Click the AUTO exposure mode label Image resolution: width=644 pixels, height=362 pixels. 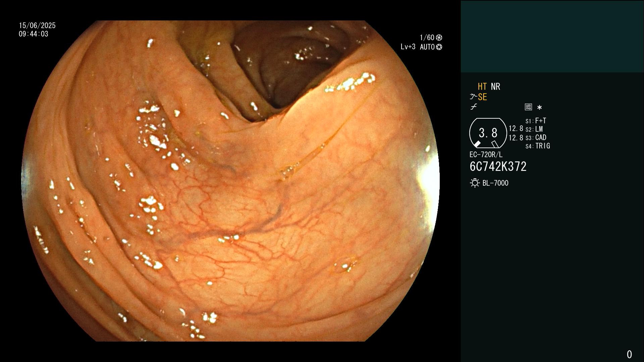(427, 47)
